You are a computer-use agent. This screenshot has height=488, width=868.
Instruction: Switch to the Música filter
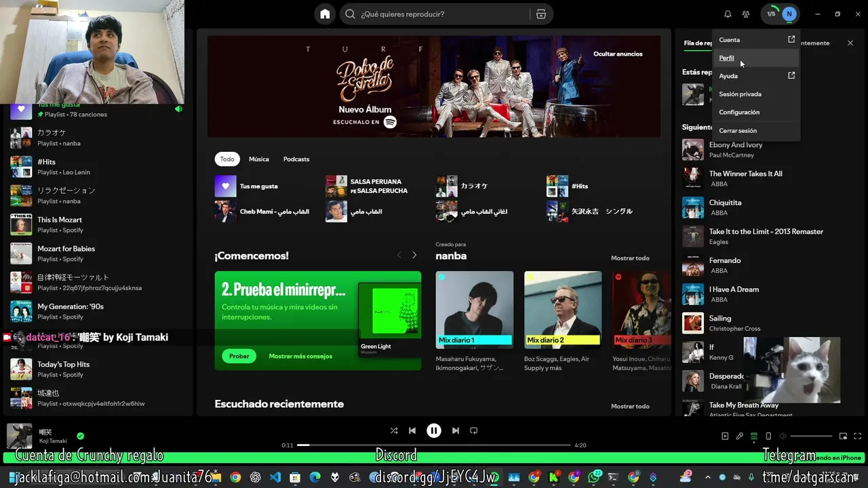(259, 159)
